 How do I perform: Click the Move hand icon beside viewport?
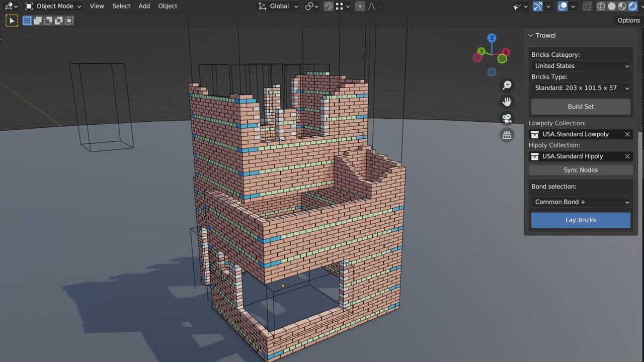click(507, 102)
